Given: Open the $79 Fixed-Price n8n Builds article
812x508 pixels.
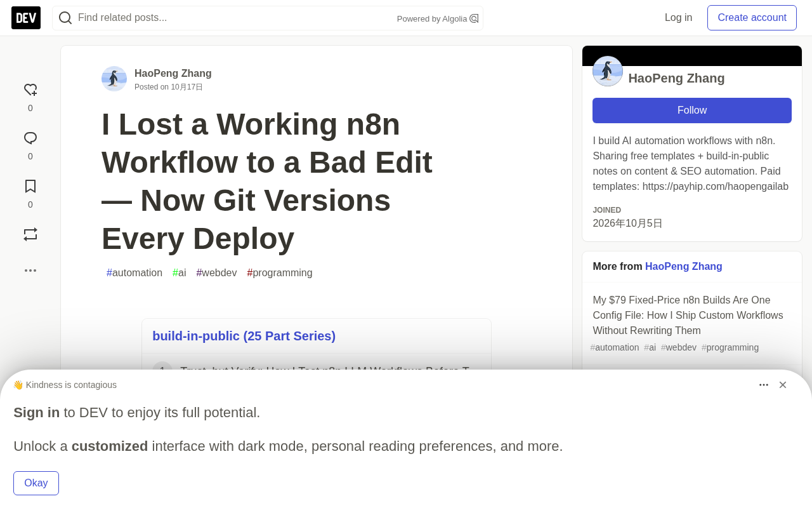Looking at the screenshot, I should [688, 316].
